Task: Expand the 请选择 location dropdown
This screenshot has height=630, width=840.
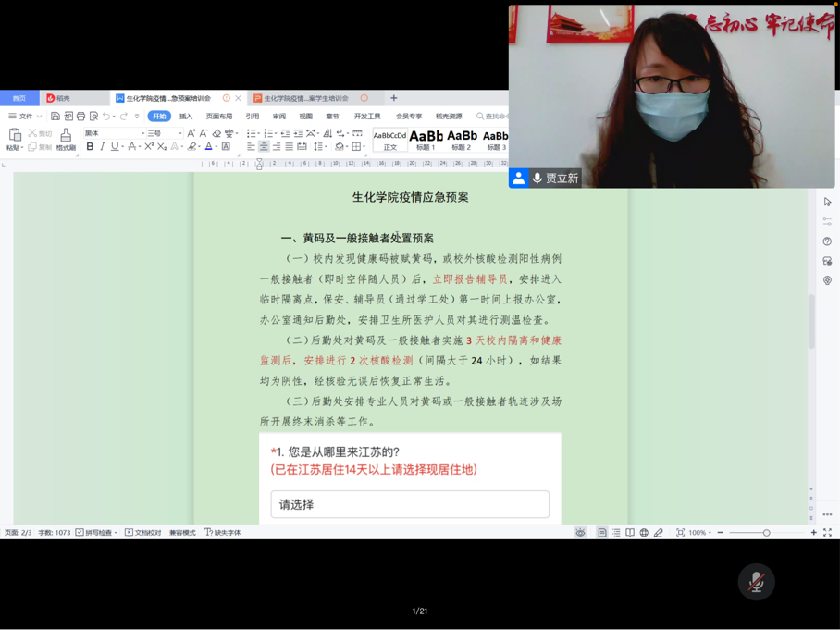Action: coord(410,504)
